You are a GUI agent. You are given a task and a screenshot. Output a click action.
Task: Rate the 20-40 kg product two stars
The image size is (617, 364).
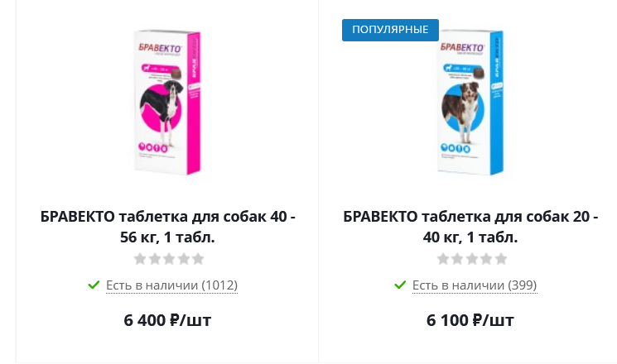pyautogui.click(x=457, y=259)
